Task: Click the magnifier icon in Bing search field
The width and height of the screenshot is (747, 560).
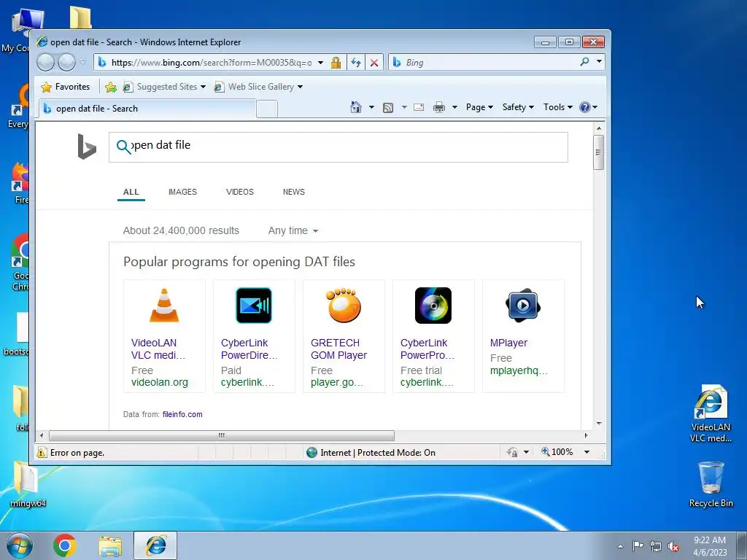Action: click(x=123, y=147)
